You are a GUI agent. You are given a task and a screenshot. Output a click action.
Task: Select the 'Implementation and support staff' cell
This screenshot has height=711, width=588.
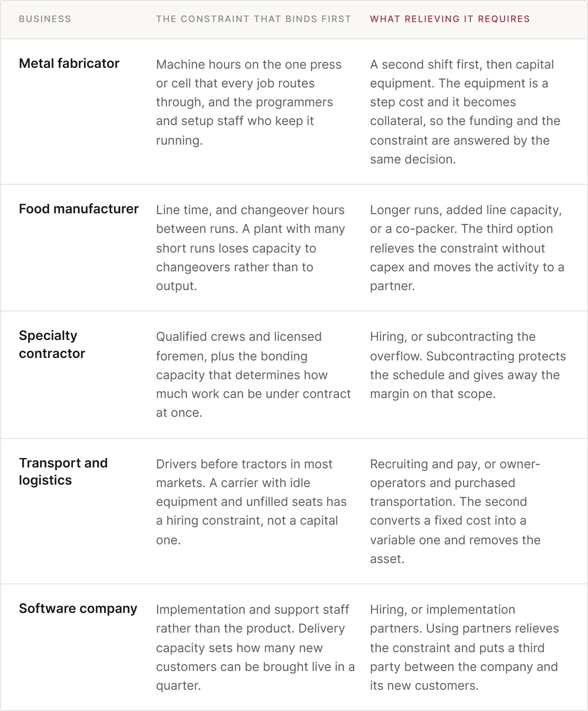pyautogui.click(x=255, y=647)
